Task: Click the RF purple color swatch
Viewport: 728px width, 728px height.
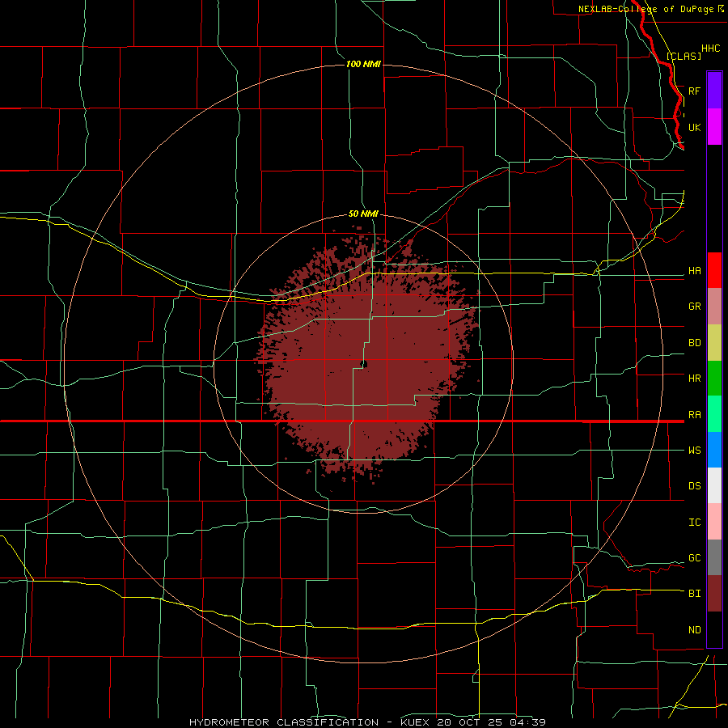Action: (714, 91)
